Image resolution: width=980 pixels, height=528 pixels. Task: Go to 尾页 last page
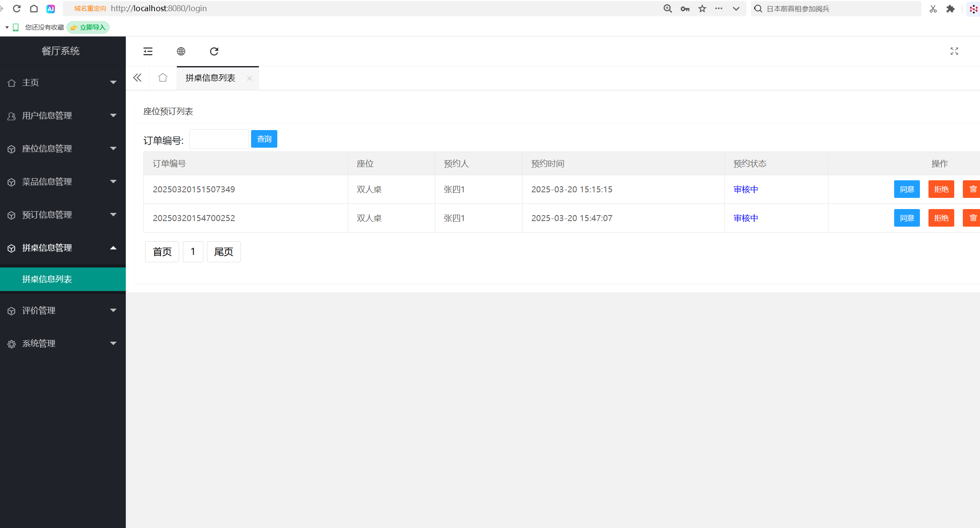223,252
